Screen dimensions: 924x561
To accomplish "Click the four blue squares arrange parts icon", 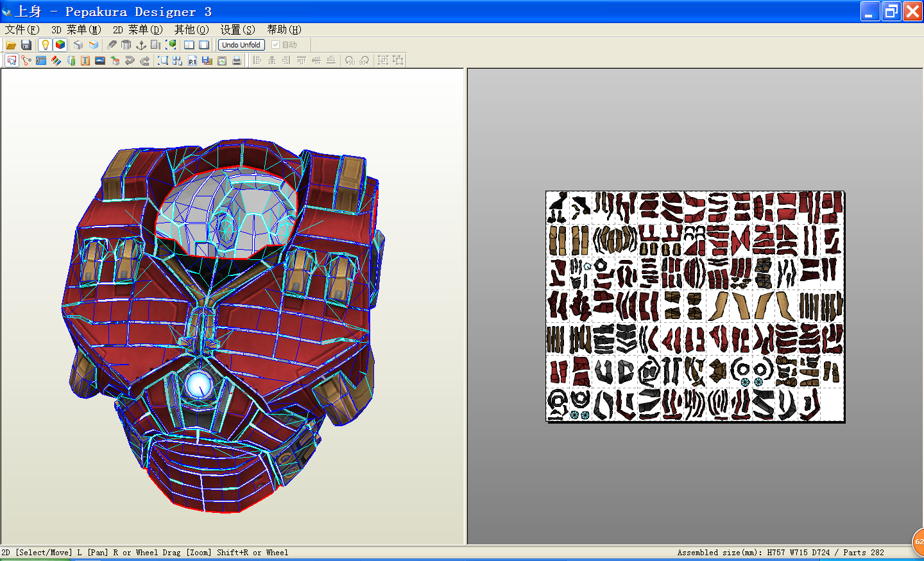I will pos(178,60).
